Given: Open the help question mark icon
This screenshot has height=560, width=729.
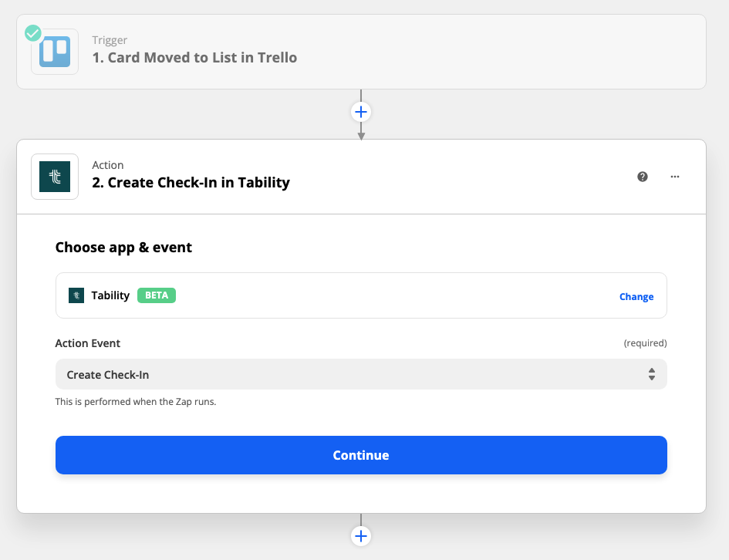Looking at the screenshot, I should pos(643,177).
